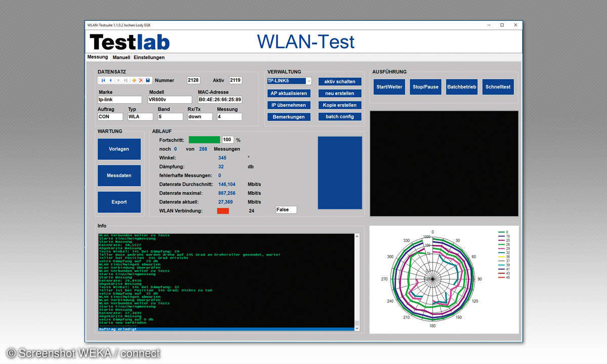This screenshot has width=607, height=364.
Task: Jump to last record in navigator
Action: (126, 80)
